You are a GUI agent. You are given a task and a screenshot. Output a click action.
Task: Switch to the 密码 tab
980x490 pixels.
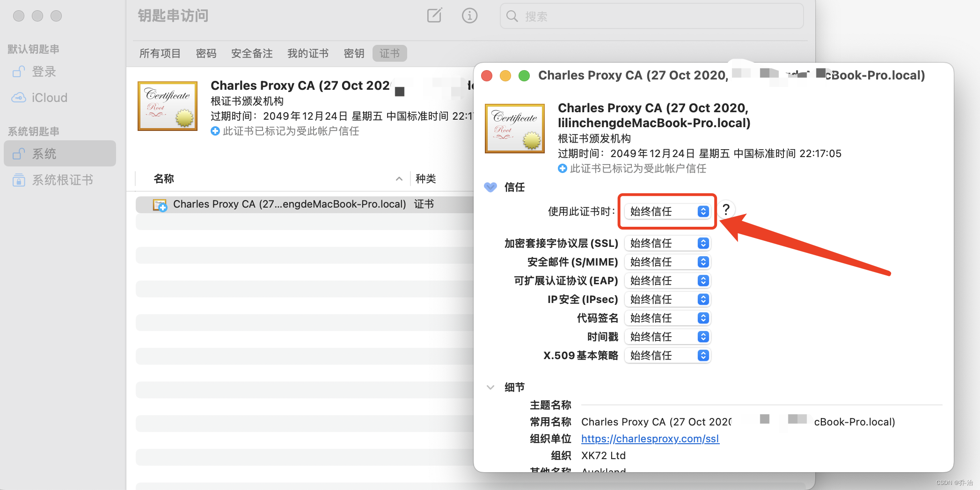point(206,53)
